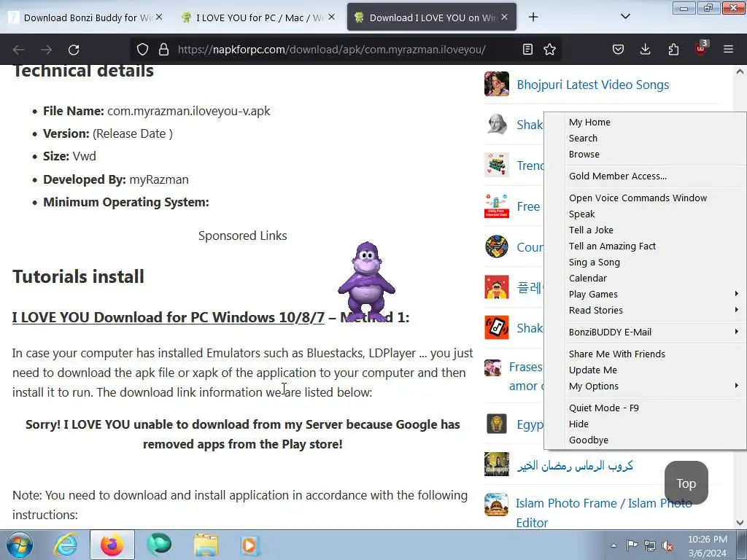Open Bhojpuri Latest Video Songs link
The width and height of the screenshot is (747, 560).
click(x=592, y=85)
